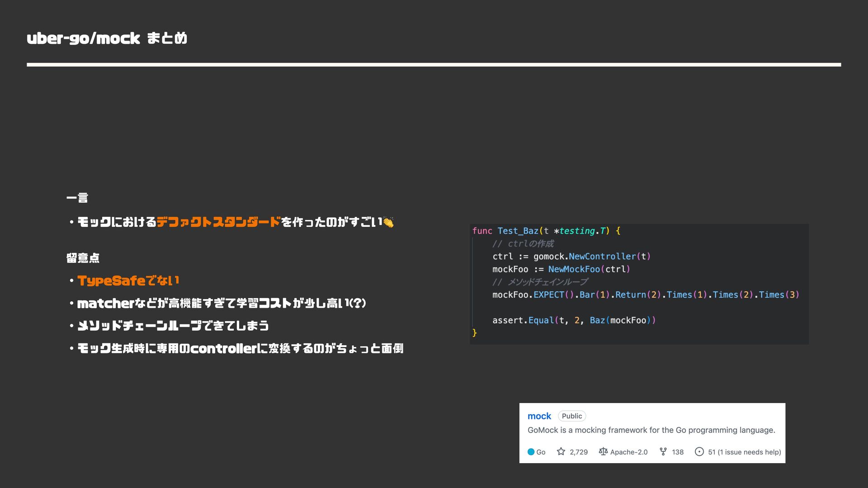Click the comment // メソッドチェインループ
The width and height of the screenshot is (868, 488).
540,282
